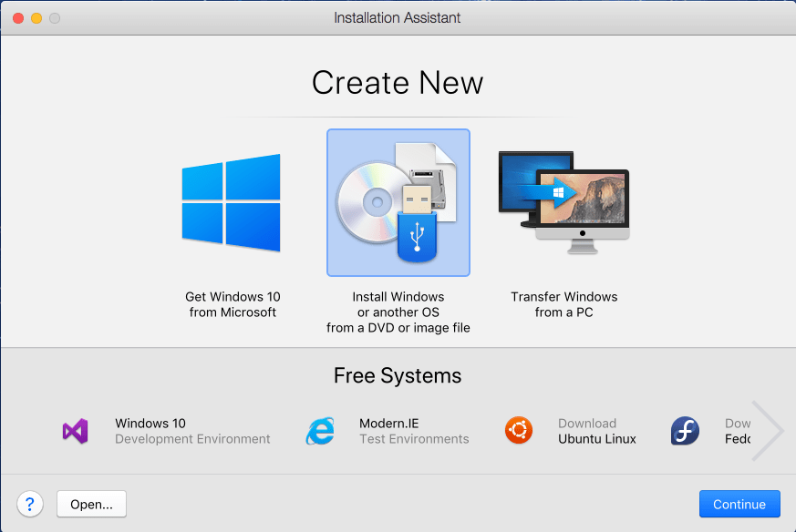This screenshot has width=796, height=532.
Task: Open help via the question mark icon
Action: 30,504
